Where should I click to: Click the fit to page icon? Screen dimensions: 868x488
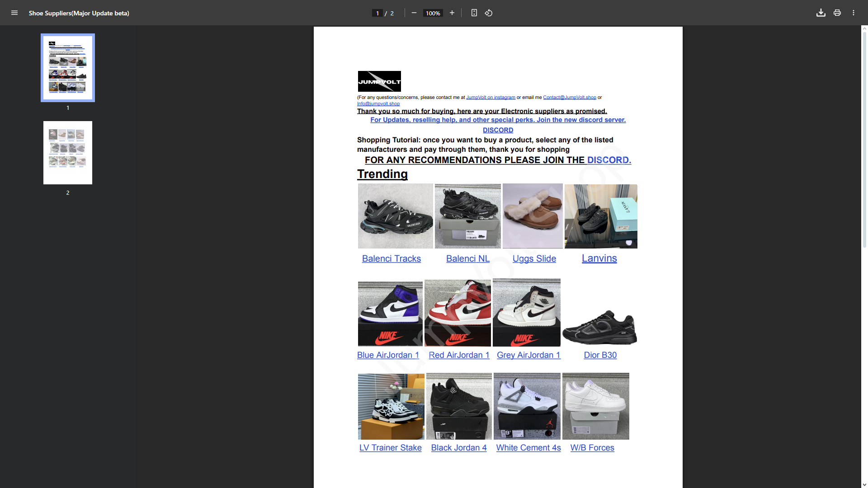474,13
